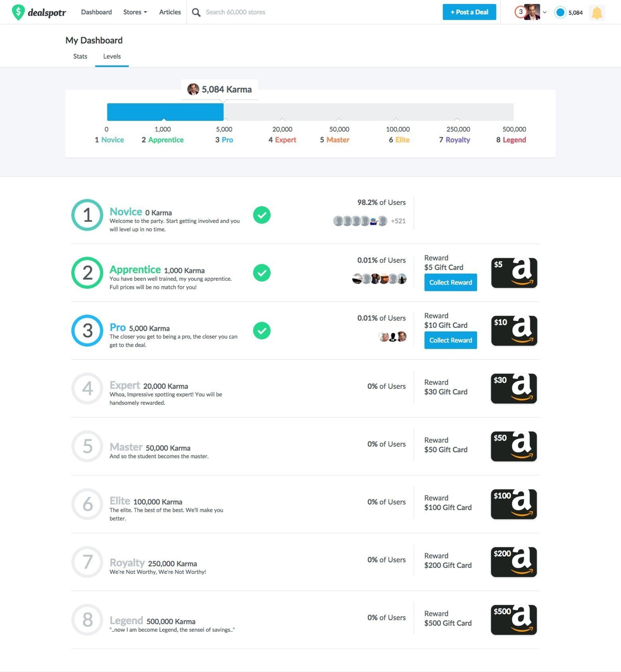The height and width of the screenshot is (672, 621).
Task: Click the Post a Deal button
Action: point(469,12)
